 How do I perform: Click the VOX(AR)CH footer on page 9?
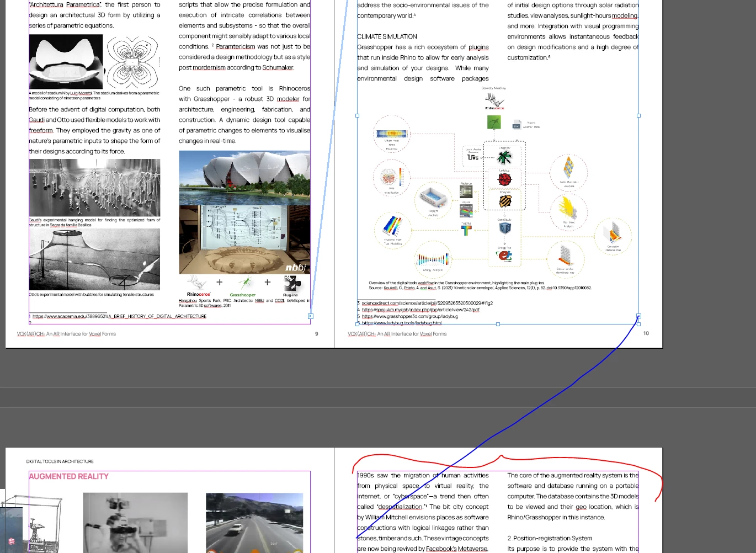click(x=66, y=334)
